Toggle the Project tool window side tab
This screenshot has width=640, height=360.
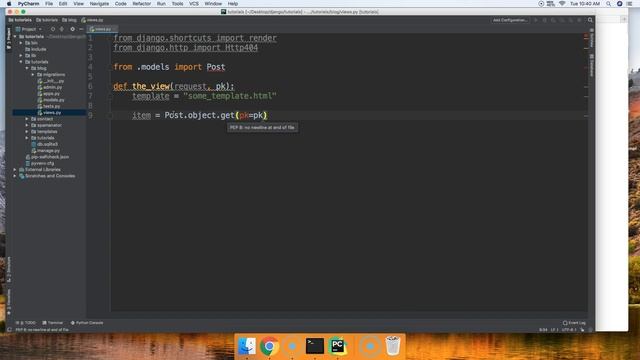(x=9, y=39)
